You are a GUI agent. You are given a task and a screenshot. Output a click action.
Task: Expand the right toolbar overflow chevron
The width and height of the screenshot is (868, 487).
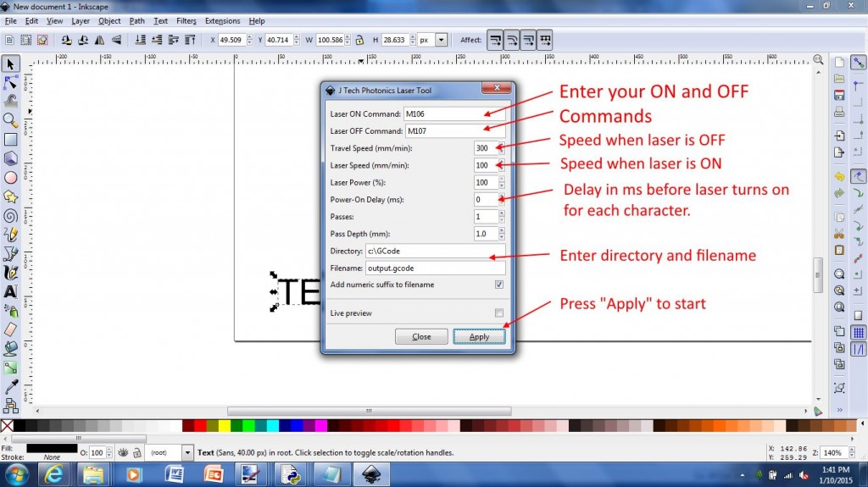(x=839, y=410)
